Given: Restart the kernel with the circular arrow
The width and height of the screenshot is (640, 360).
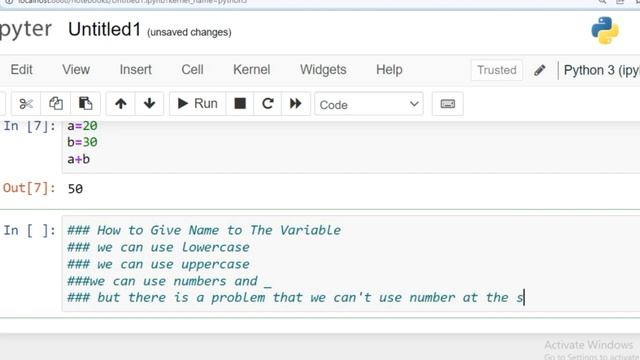Looking at the screenshot, I should pyautogui.click(x=267, y=104).
